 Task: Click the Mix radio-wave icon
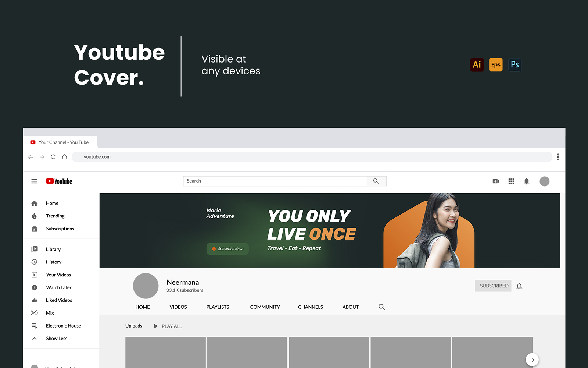(x=34, y=313)
